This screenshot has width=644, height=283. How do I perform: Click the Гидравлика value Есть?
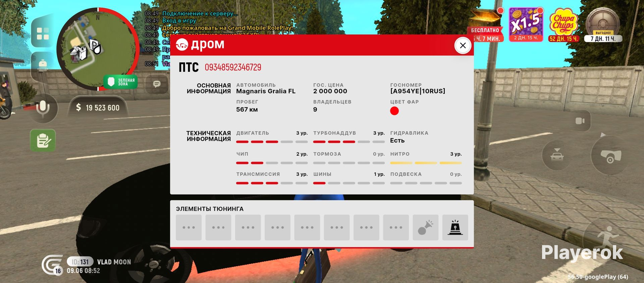click(397, 141)
